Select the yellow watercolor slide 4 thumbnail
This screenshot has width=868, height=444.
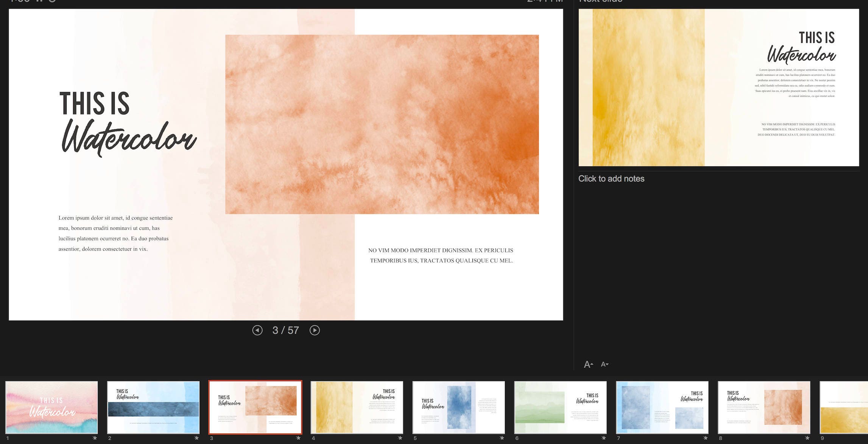pyautogui.click(x=357, y=408)
